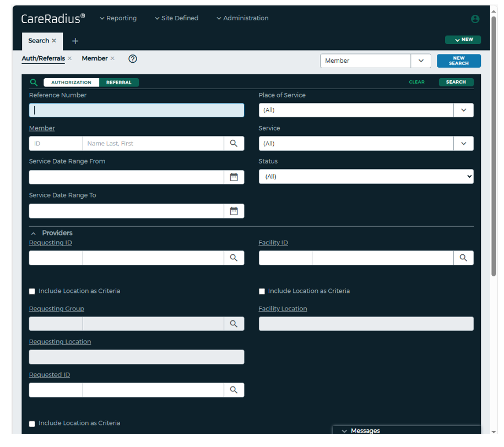504x447 pixels.
Task: Click the Requesting Group lookup magnifier
Action: tap(234, 324)
